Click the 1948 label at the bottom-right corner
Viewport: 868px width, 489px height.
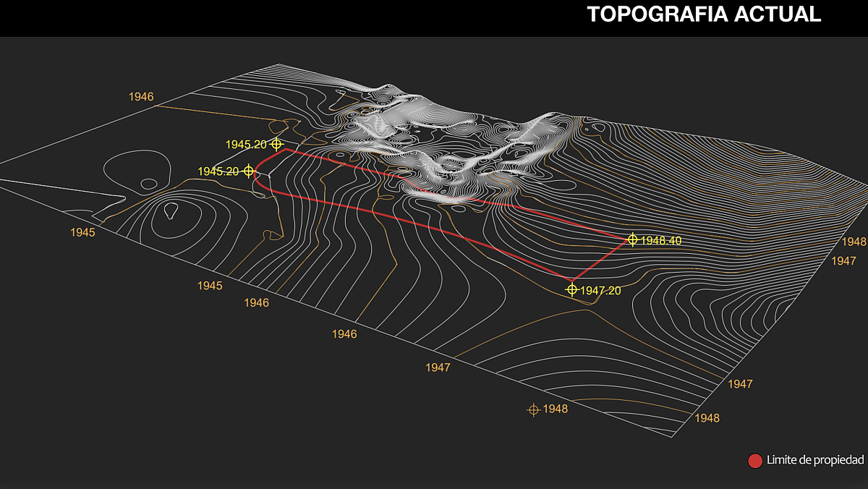click(x=707, y=418)
